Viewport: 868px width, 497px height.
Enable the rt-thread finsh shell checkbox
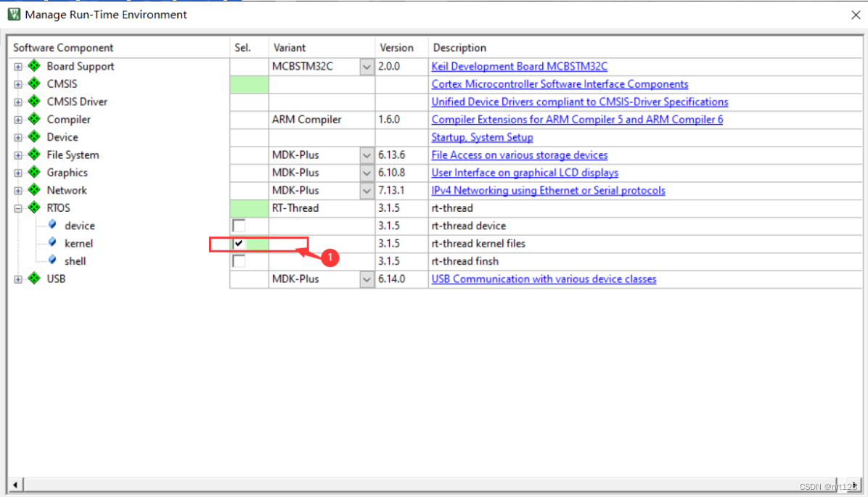(x=239, y=260)
